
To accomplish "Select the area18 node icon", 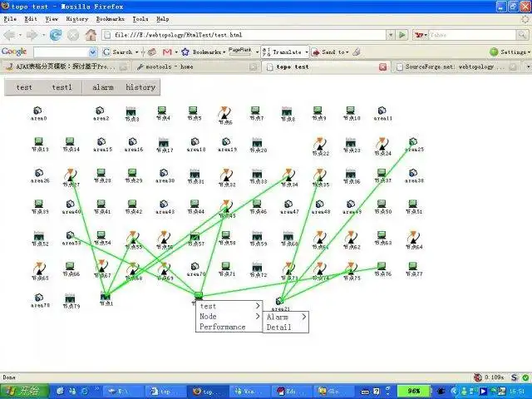I will click(x=195, y=142).
